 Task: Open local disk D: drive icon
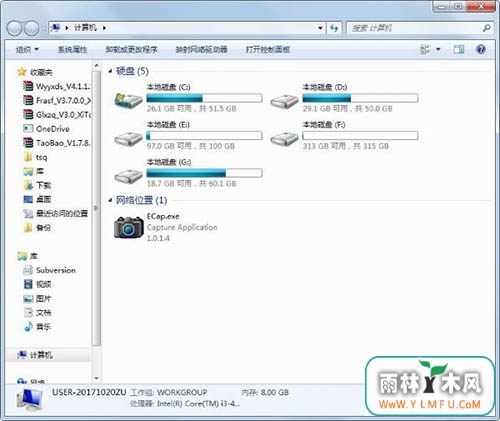tap(284, 101)
